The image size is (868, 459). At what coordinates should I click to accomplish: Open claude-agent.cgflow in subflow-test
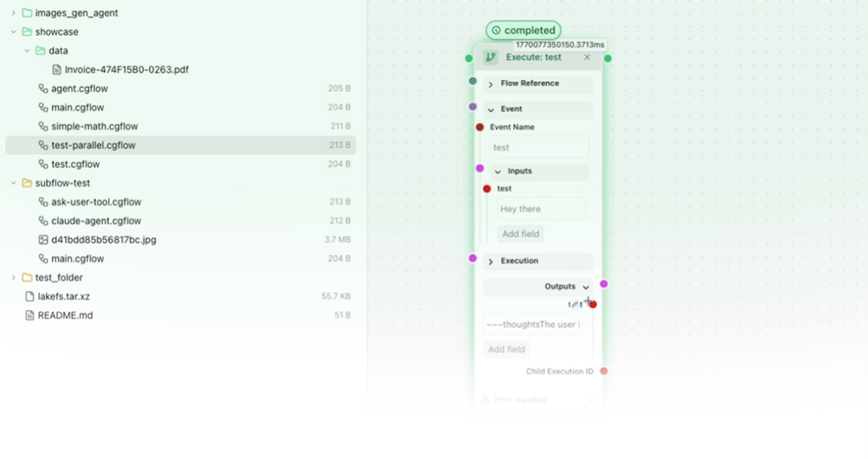pyautogui.click(x=96, y=221)
